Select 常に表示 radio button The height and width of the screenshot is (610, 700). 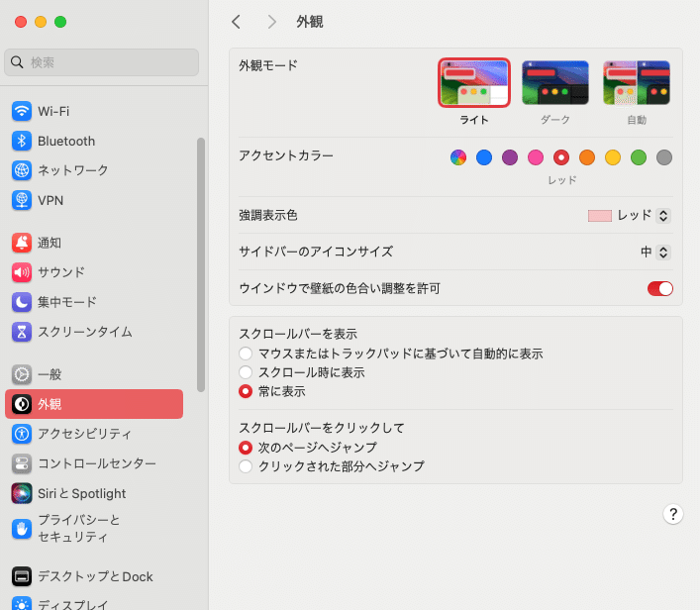[x=246, y=391]
